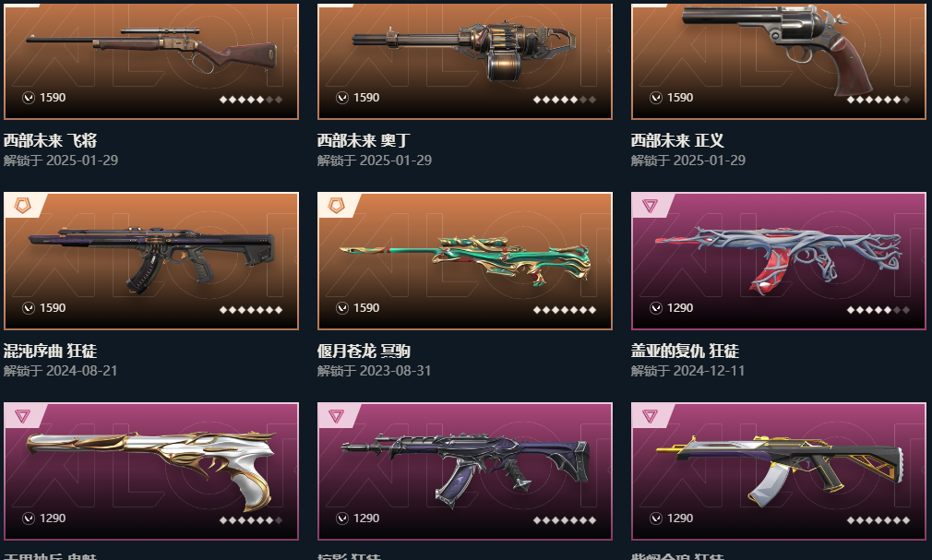The height and width of the screenshot is (560, 932).
Task: Select the 西部未来 正义 revolver skin image
Action: coord(779,61)
